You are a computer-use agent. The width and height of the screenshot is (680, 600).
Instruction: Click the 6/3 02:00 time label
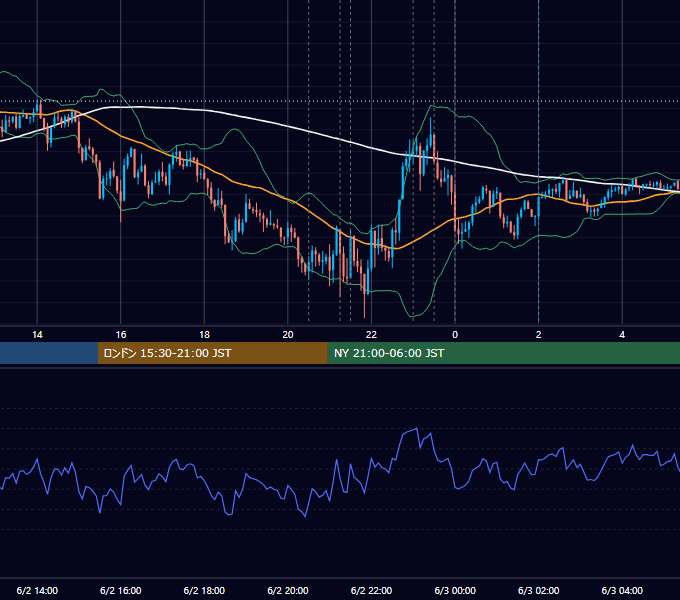539,590
